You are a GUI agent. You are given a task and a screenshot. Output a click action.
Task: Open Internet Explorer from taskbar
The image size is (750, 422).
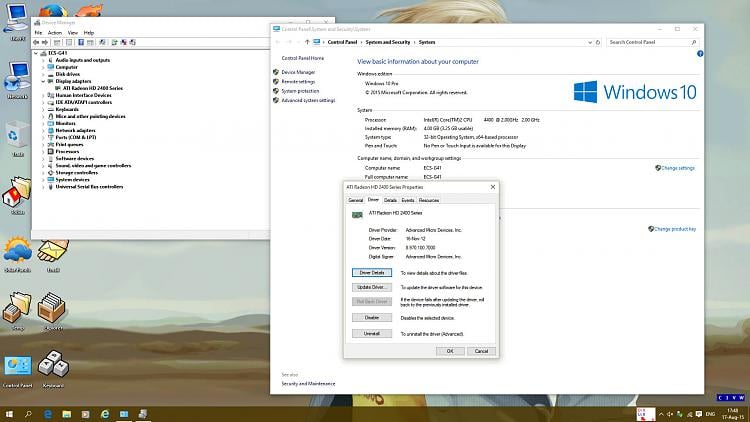point(105,414)
